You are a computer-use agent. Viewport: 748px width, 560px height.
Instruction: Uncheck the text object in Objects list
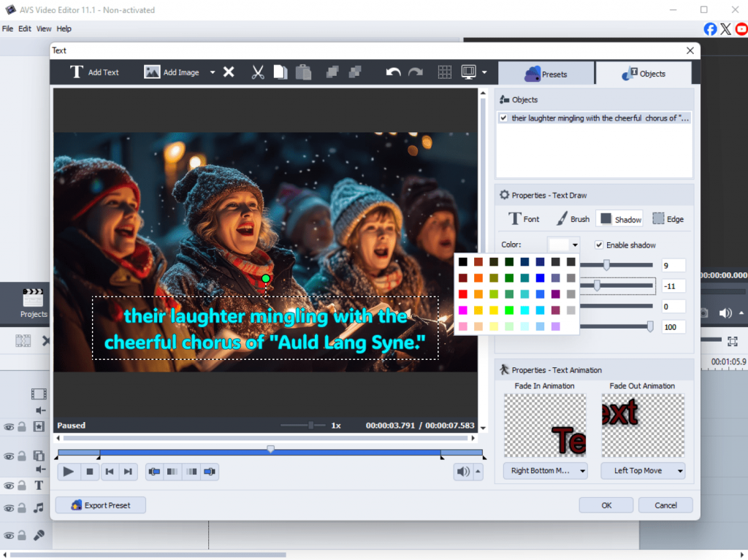click(503, 118)
